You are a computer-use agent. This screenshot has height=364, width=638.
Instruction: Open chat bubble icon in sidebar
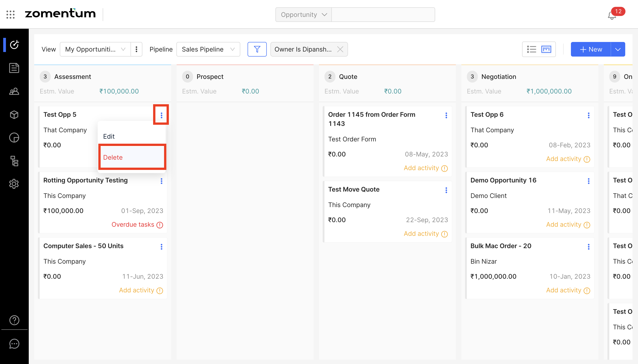(14, 344)
